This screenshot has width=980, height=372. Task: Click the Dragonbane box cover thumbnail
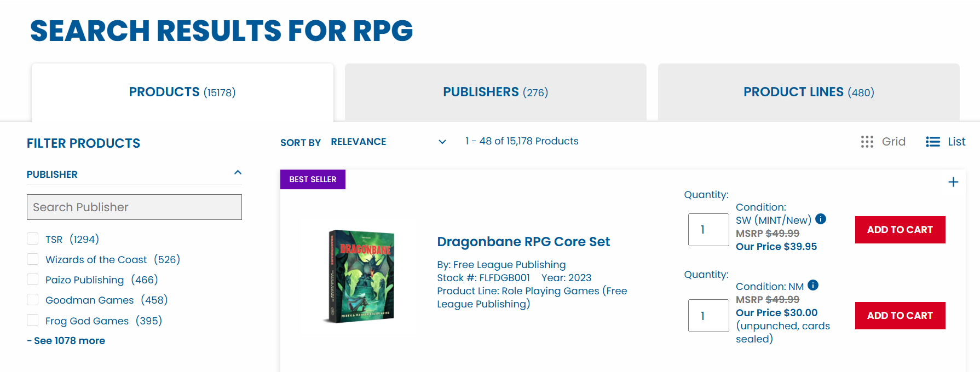coord(360,276)
